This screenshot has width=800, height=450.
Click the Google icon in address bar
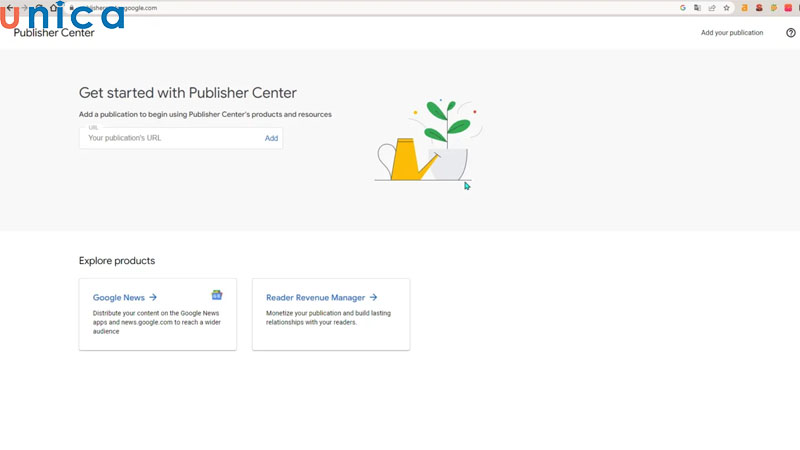(x=683, y=7)
